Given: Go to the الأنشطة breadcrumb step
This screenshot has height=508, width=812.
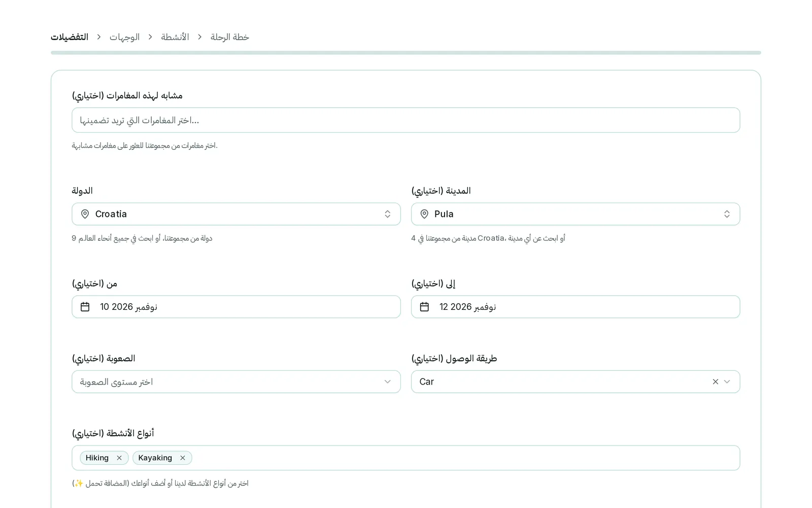Looking at the screenshot, I should pyautogui.click(x=175, y=37).
